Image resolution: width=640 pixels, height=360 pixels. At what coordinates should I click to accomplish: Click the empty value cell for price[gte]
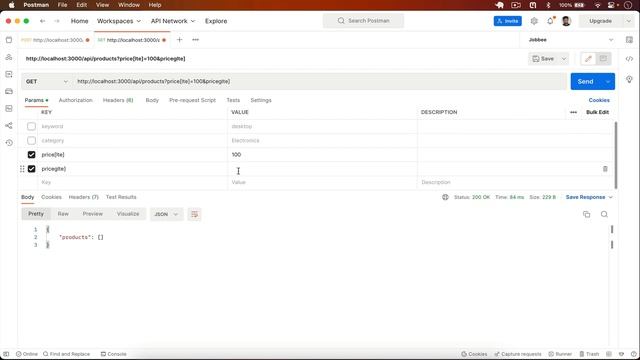tap(322, 169)
